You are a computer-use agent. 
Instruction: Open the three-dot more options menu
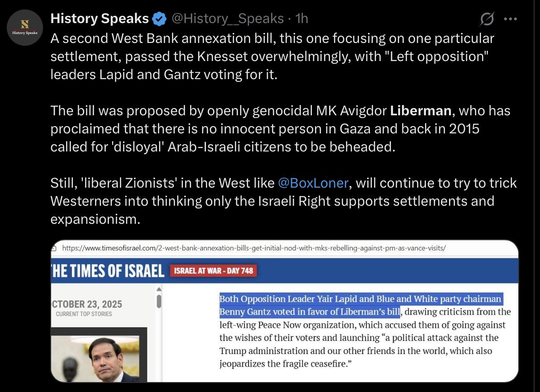click(510, 19)
